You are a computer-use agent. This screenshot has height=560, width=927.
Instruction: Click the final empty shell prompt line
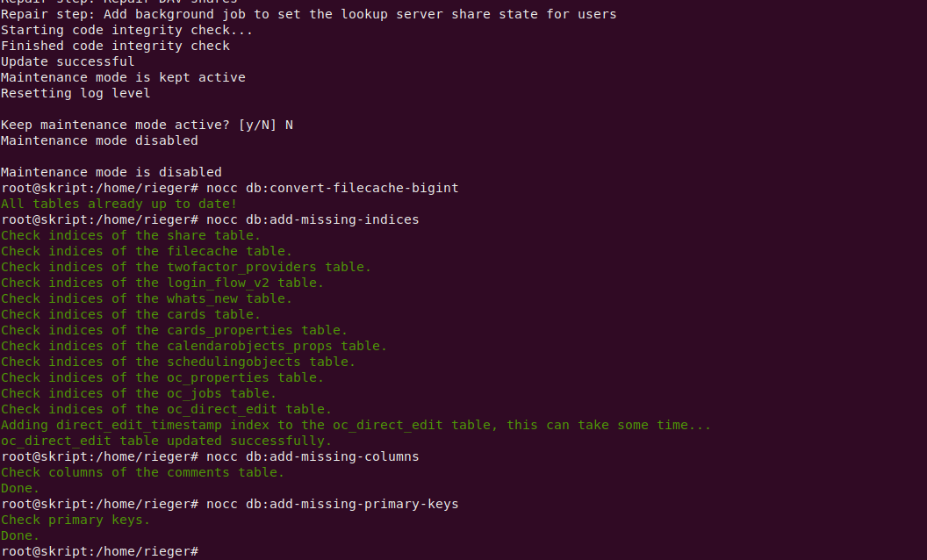point(100,552)
